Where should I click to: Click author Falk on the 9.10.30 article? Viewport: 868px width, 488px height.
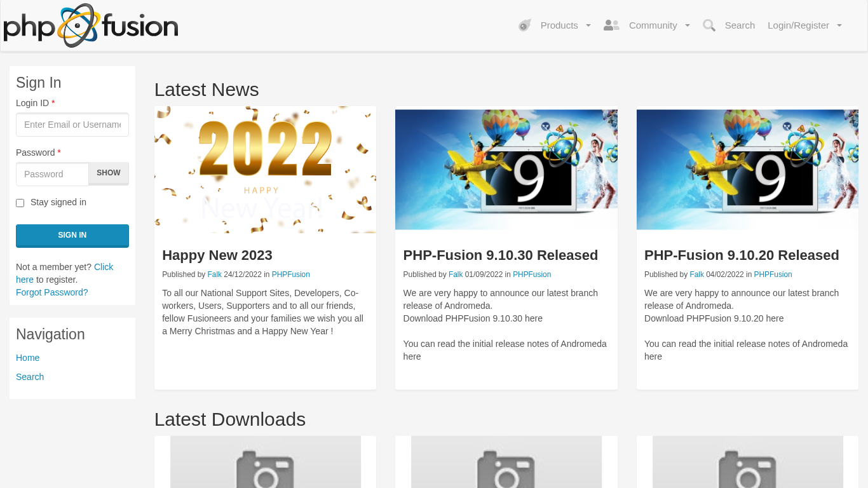[456, 274]
